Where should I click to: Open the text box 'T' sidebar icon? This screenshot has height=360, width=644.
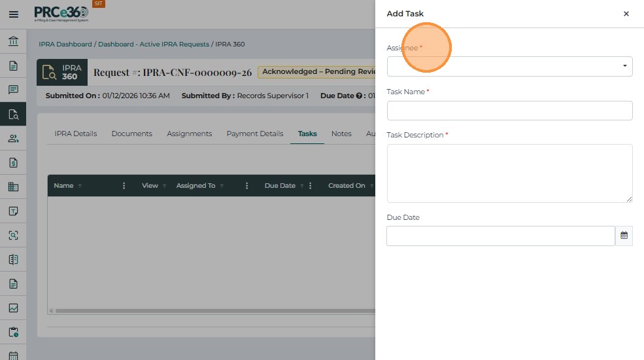click(x=13, y=211)
